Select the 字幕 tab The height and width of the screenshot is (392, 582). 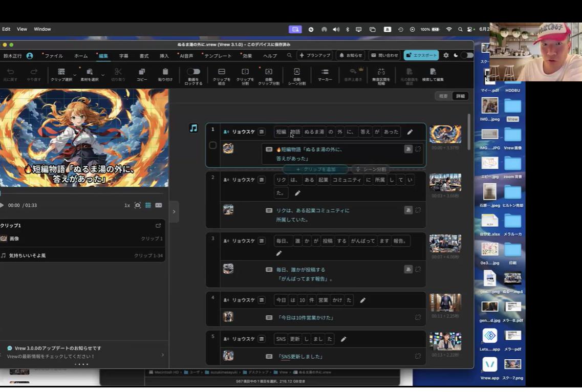pyautogui.click(x=123, y=56)
